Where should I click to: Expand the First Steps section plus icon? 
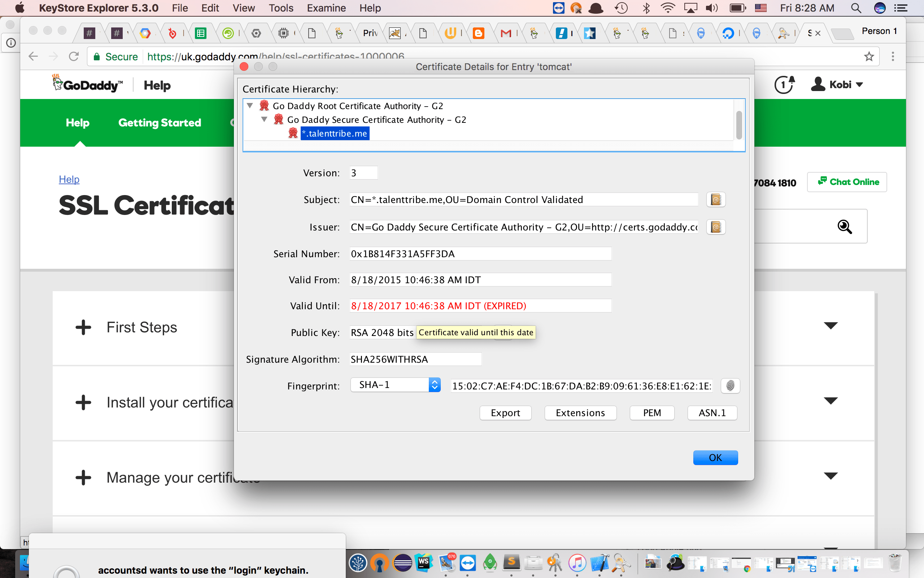coord(83,328)
